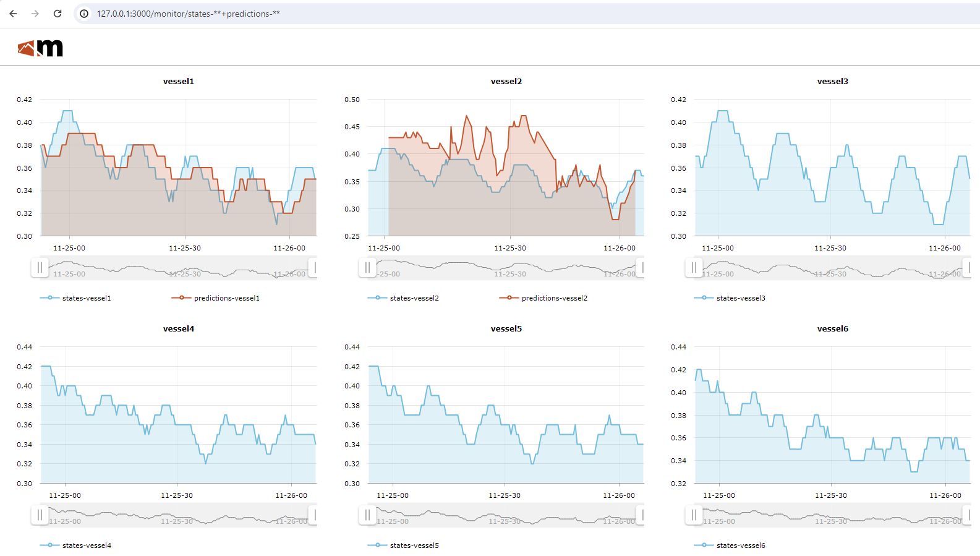Click the 0.25 label on vessel2 y-axis
Image resolution: width=980 pixels, height=556 pixels.
[x=352, y=236]
